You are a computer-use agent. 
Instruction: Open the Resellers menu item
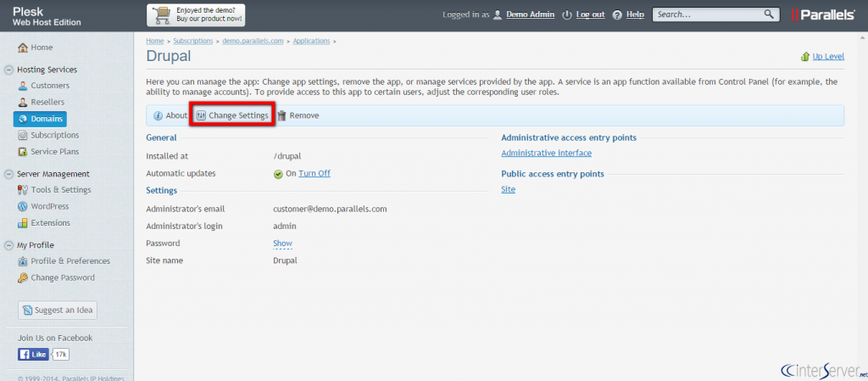coord(47,103)
